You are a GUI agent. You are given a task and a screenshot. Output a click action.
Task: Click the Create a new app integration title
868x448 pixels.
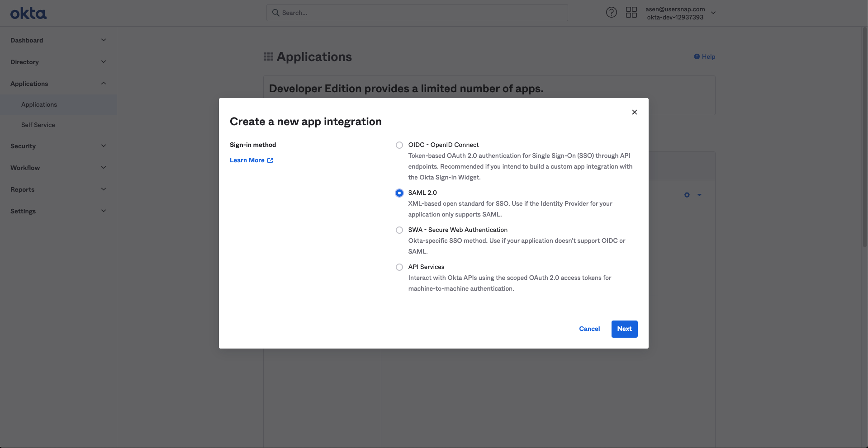pyautogui.click(x=306, y=122)
